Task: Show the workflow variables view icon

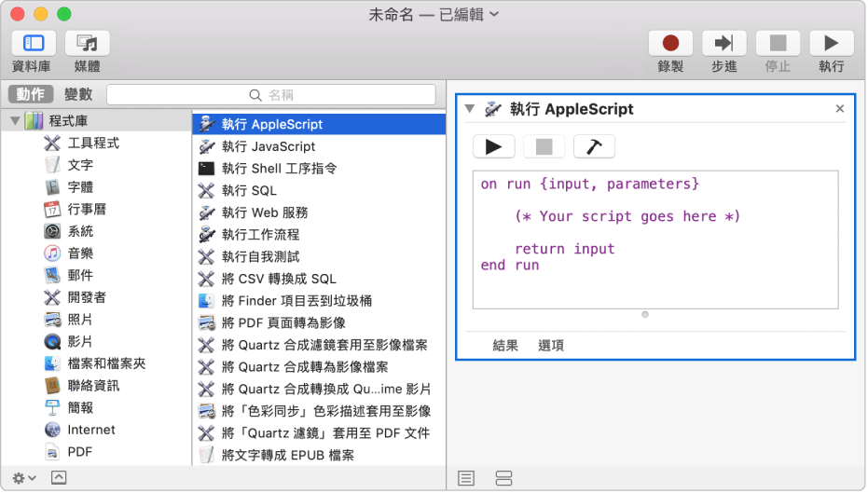Action: coord(503,478)
